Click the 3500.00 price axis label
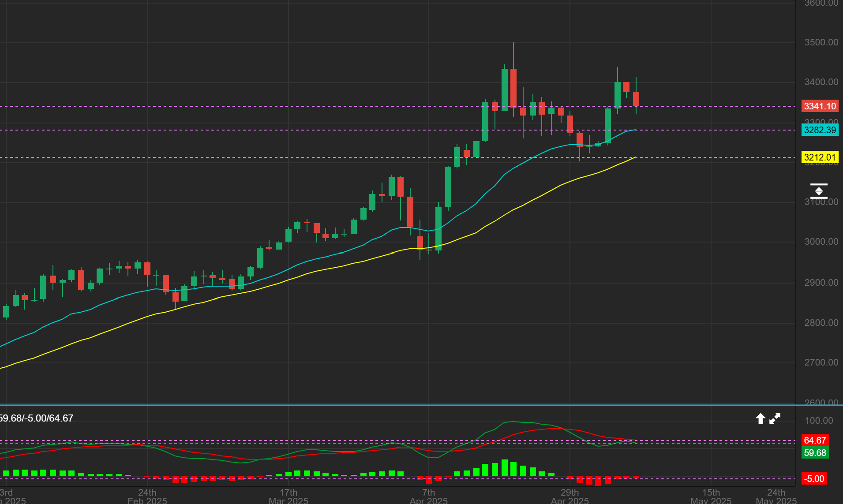 (821, 42)
